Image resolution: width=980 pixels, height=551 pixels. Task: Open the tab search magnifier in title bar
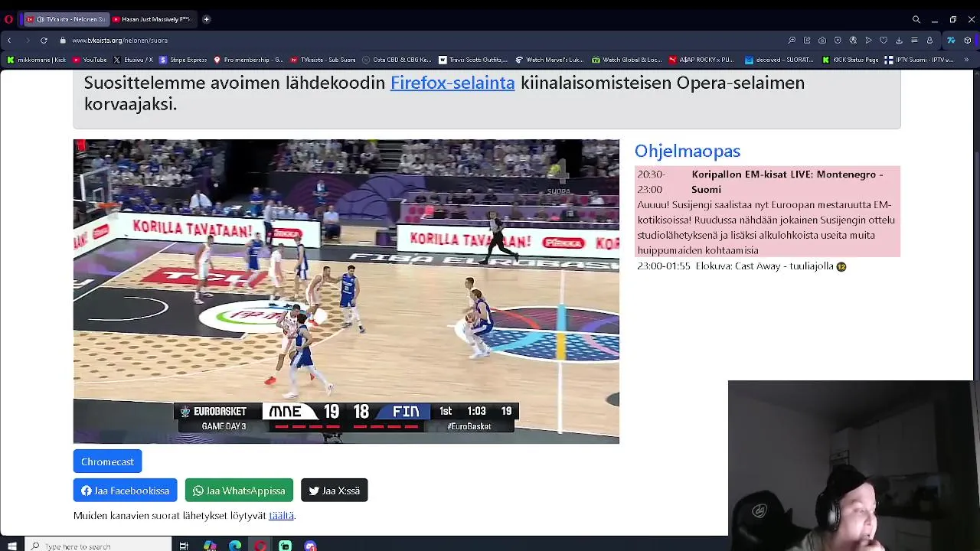pyautogui.click(x=916, y=19)
